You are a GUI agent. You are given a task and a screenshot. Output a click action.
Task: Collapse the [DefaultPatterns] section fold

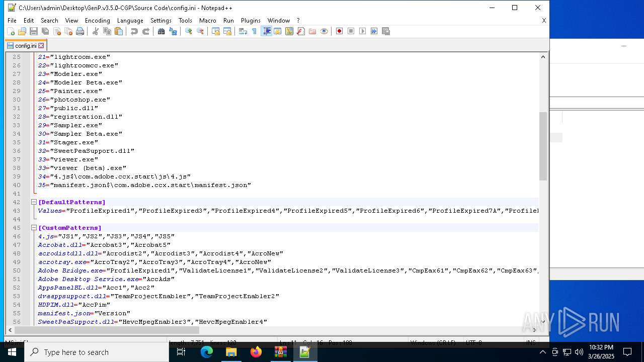tap(34, 202)
